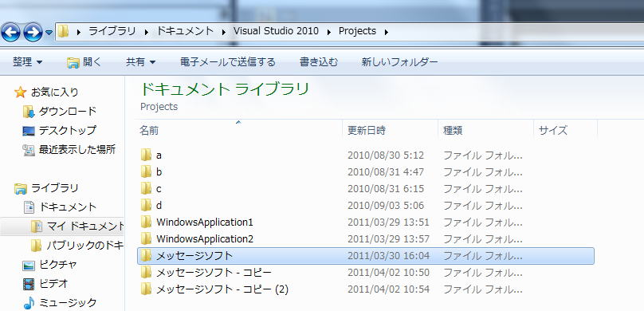
Task: Select the メッセージソフト - コピー (2) folder icon
Action: (x=146, y=289)
